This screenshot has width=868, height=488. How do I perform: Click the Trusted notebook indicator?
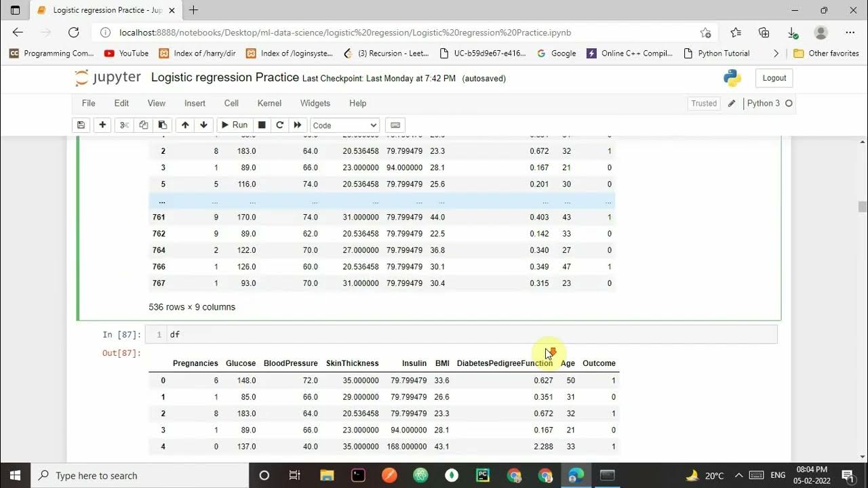coord(704,104)
